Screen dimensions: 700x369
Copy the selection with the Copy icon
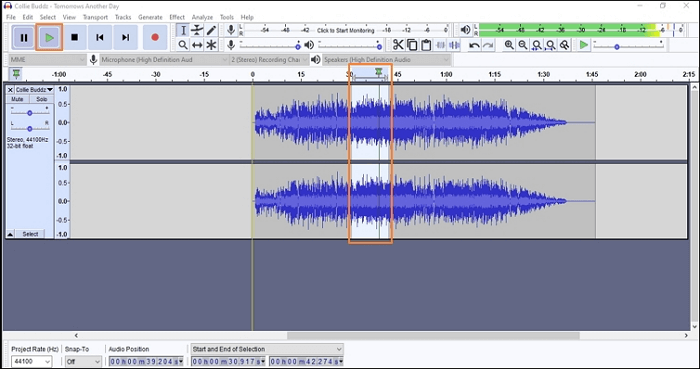[x=412, y=45]
